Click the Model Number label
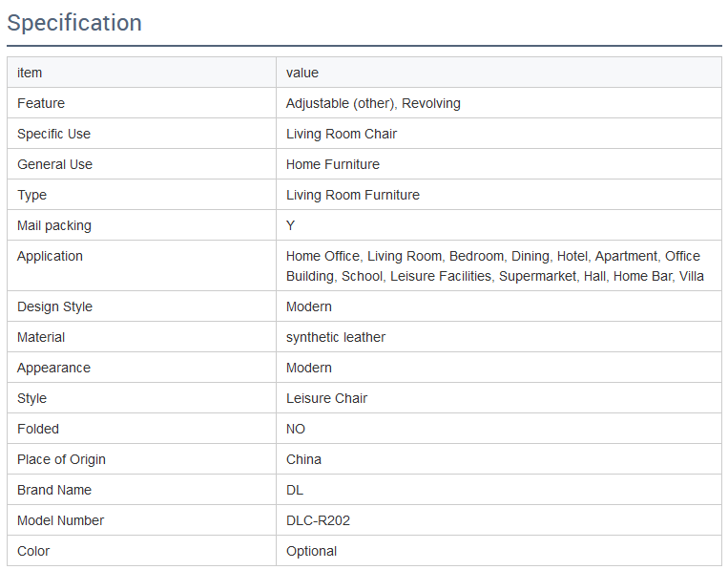728x570 pixels. [x=60, y=520]
